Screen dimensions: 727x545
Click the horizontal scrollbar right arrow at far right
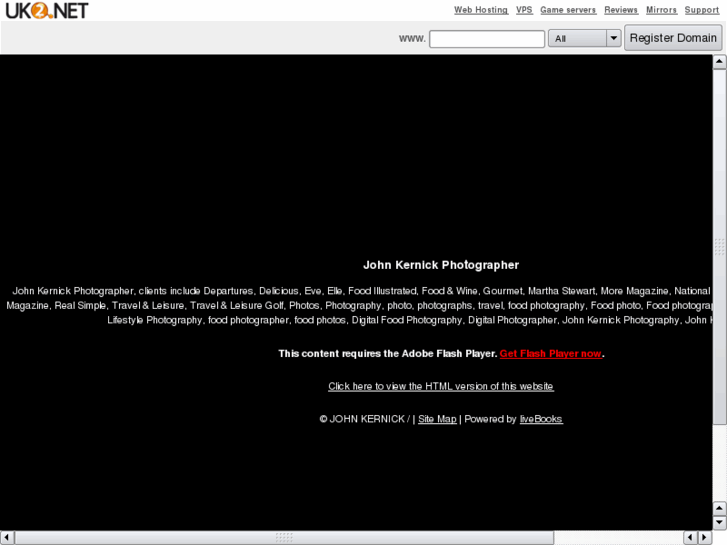705,537
